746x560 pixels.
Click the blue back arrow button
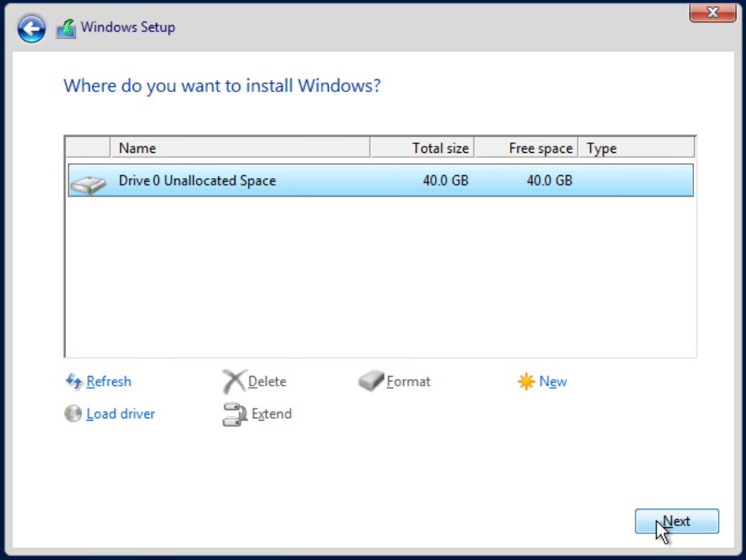pos(32,29)
